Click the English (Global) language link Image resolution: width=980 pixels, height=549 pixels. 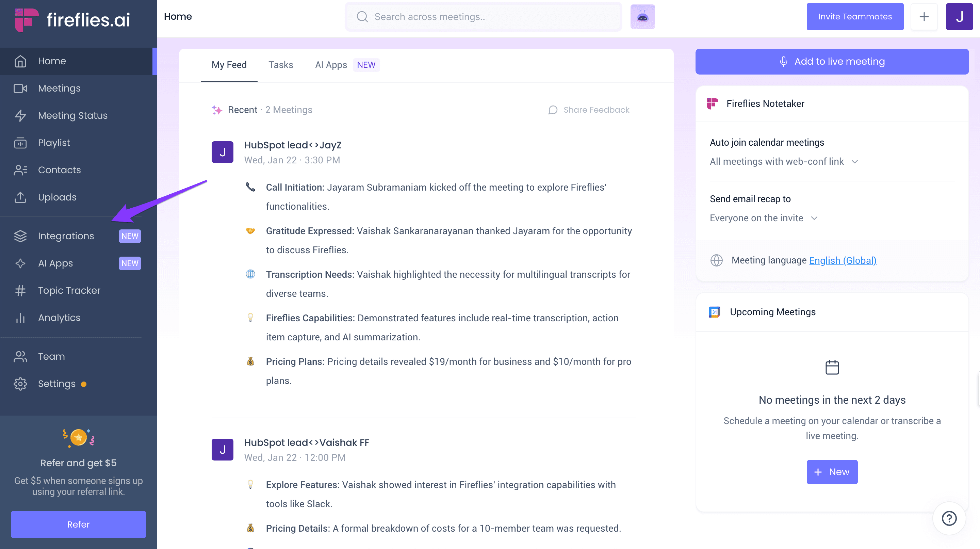click(843, 260)
